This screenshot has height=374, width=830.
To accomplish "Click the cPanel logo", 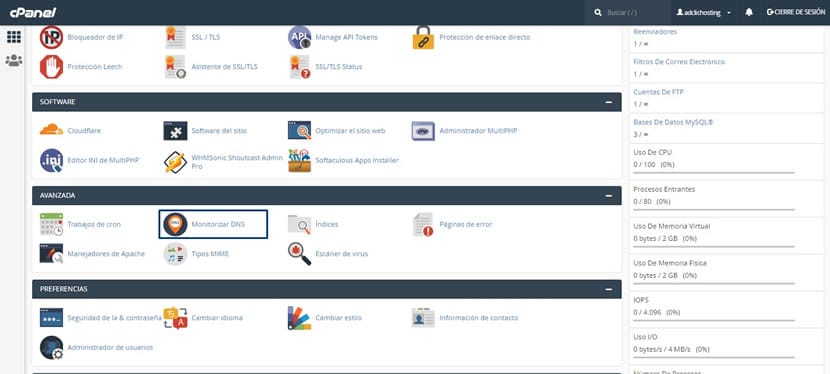I will point(32,13).
